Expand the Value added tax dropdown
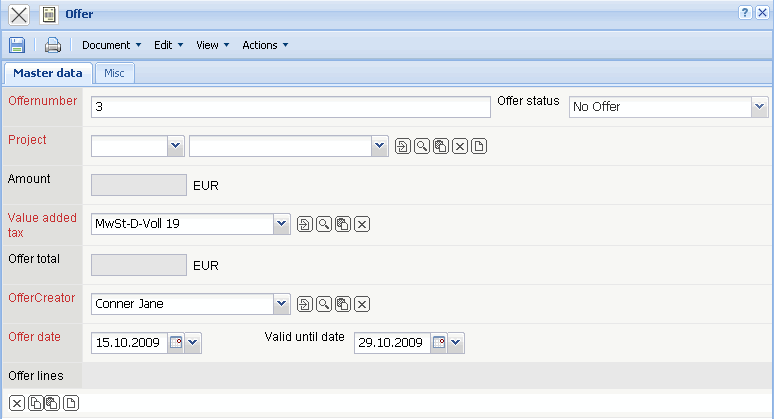The height and width of the screenshot is (419, 774). 282,224
